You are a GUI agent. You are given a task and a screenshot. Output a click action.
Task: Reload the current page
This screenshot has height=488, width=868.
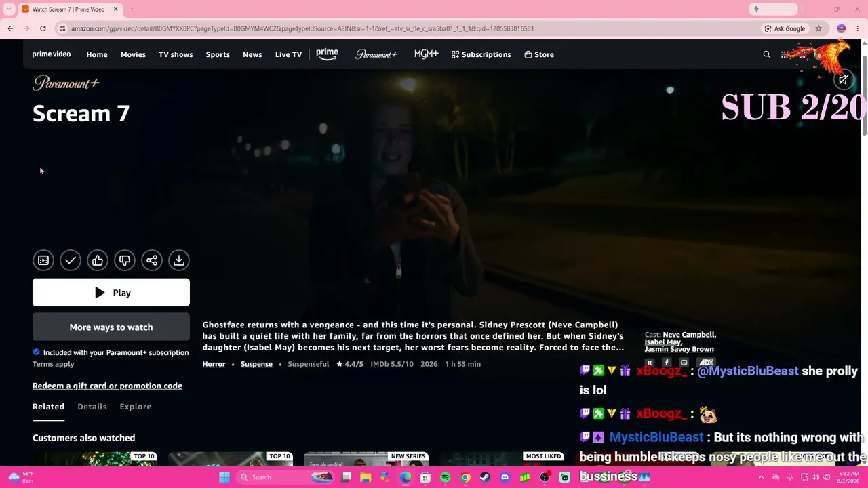tap(43, 28)
